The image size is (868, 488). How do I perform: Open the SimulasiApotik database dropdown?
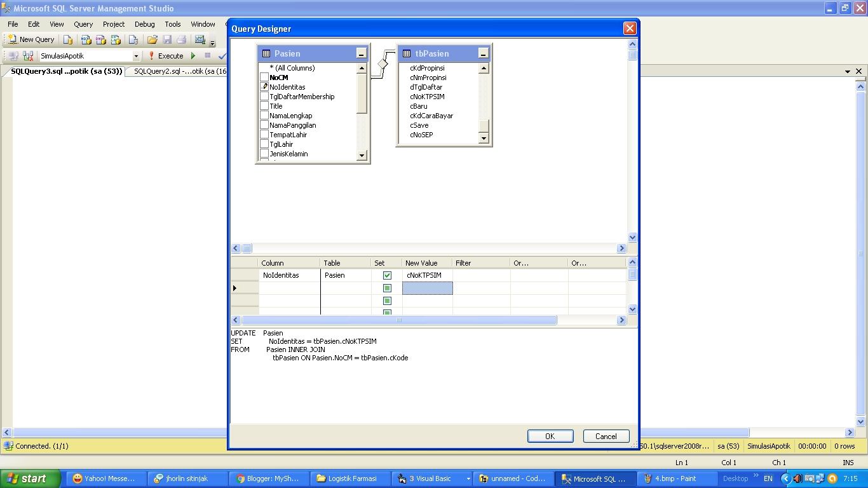(x=136, y=56)
